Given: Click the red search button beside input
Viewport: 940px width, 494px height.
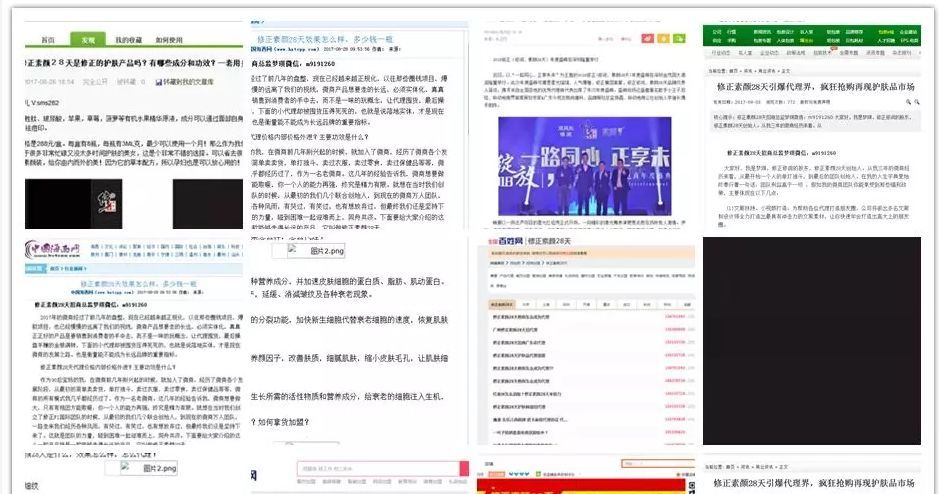Looking at the screenshot, I should coord(464,468).
